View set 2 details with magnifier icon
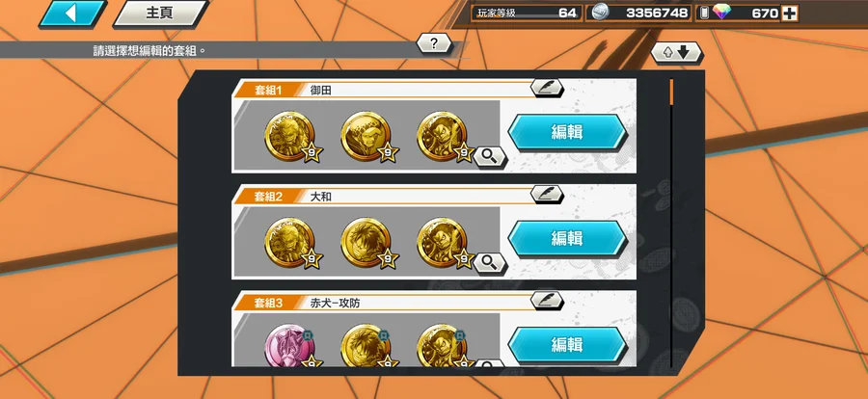Screen dimensions: 868x399 click(490, 264)
